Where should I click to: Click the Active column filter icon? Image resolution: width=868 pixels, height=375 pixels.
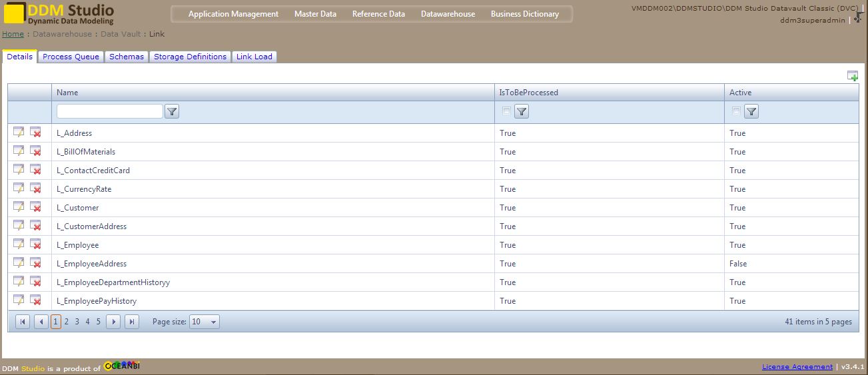(x=751, y=112)
